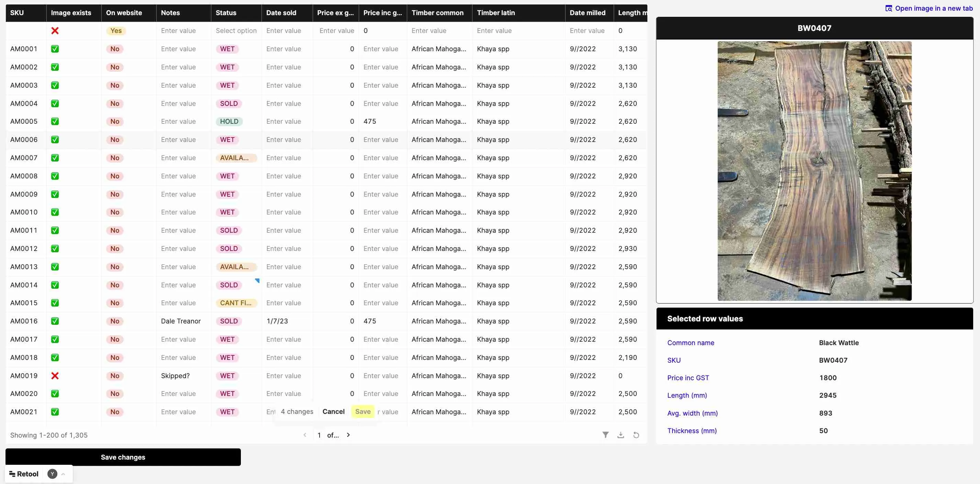The height and width of the screenshot is (484, 980).
Task: Click the open-in-new-tab icon
Action: 889,8
